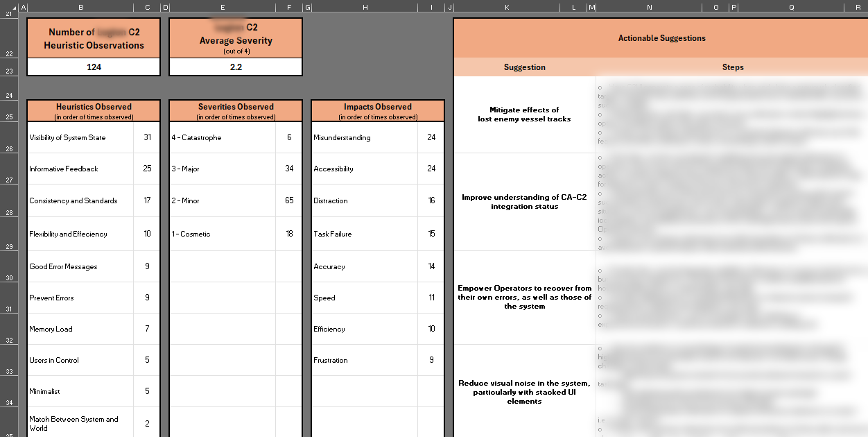Screen dimensions: 868x437
Task: Select the Prevent Errors cell
Action: tap(80, 298)
